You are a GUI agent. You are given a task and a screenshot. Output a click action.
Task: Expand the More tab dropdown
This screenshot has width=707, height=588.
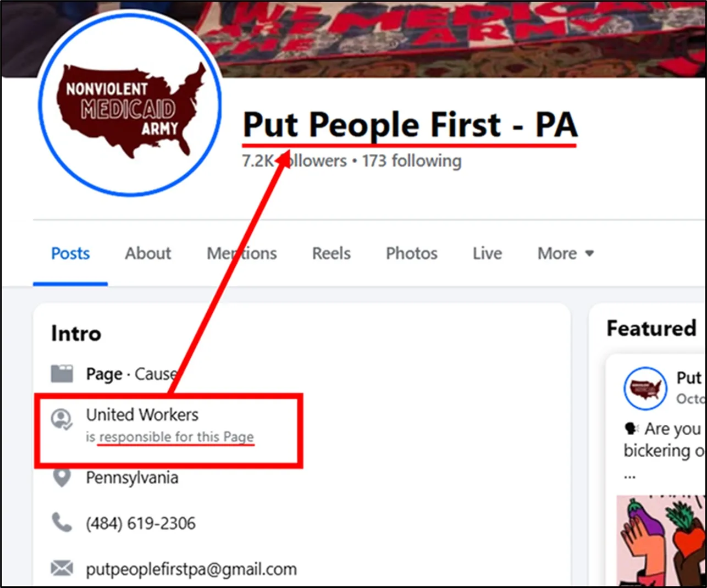click(566, 253)
